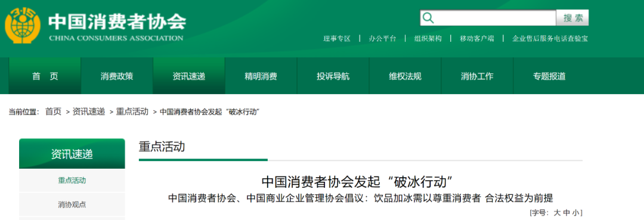Select 消协观点 in the sidebar
The height and width of the screenshot is (220, 644).
(x=72, y=204)
